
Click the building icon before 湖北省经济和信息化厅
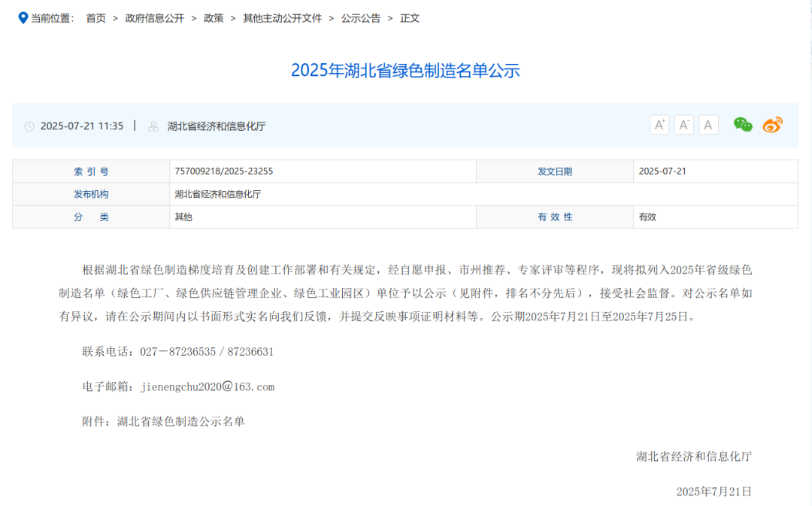(x=152, y=126)
